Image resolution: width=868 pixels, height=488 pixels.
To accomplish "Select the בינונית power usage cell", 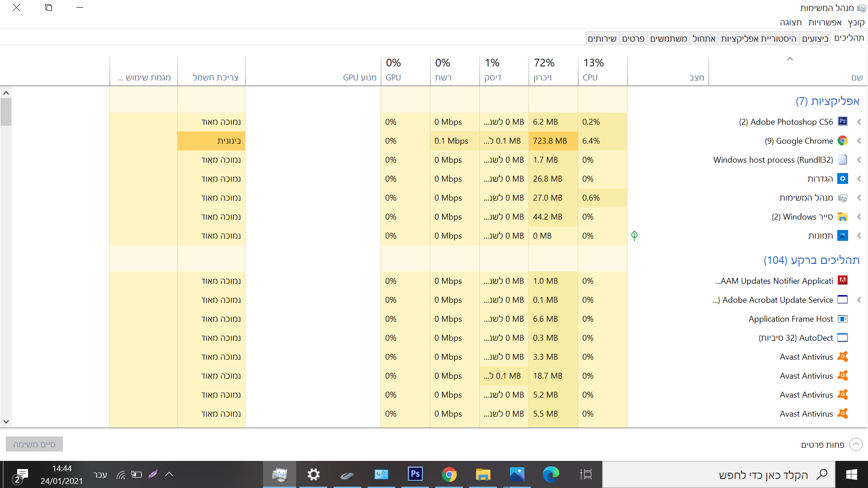I will coord(212,141).
